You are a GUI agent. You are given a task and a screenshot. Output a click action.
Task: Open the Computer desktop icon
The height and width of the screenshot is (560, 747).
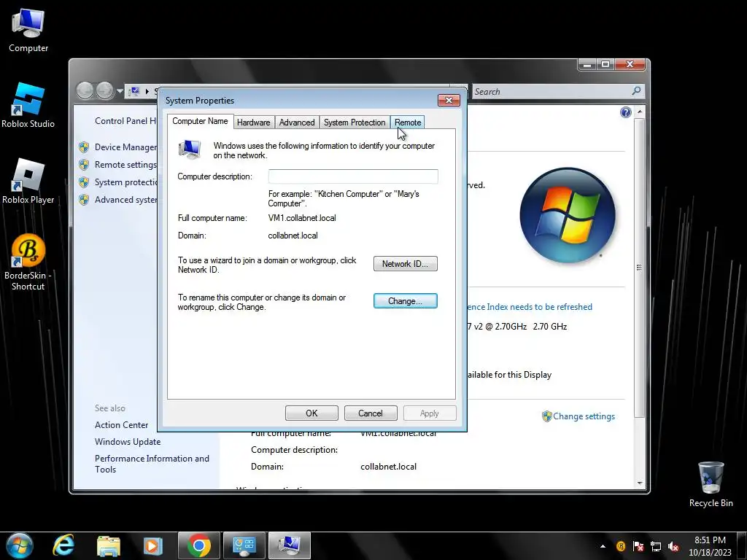[x=28, y=31]
